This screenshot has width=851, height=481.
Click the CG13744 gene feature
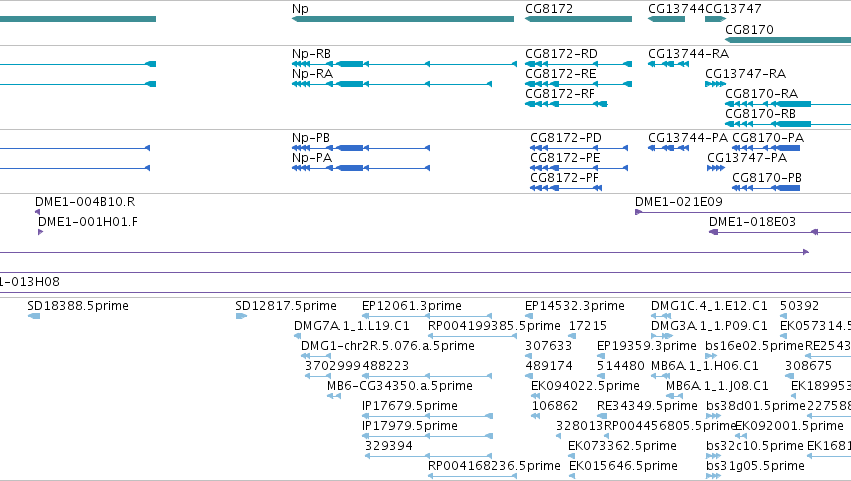pos(666,19)
